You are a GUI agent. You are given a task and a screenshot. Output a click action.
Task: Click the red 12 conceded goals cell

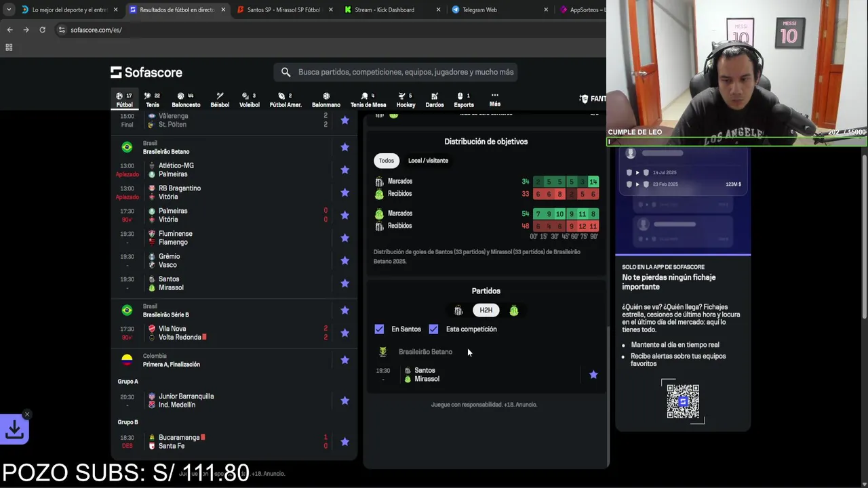tap(582, 226)
